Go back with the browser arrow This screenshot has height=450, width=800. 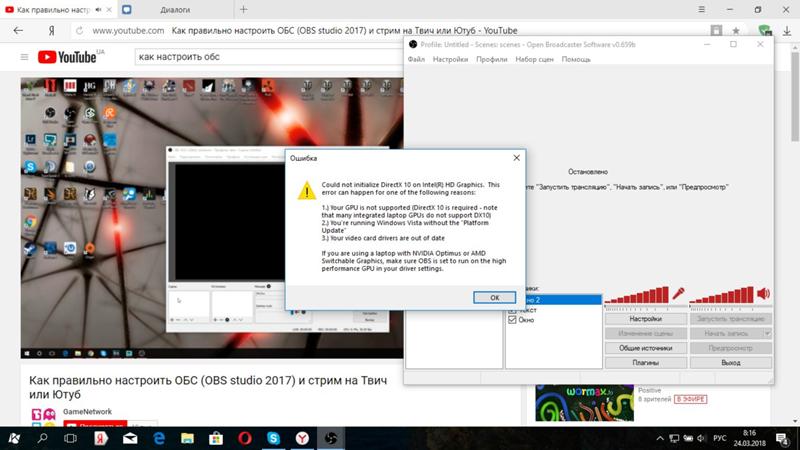coord(18,31)
